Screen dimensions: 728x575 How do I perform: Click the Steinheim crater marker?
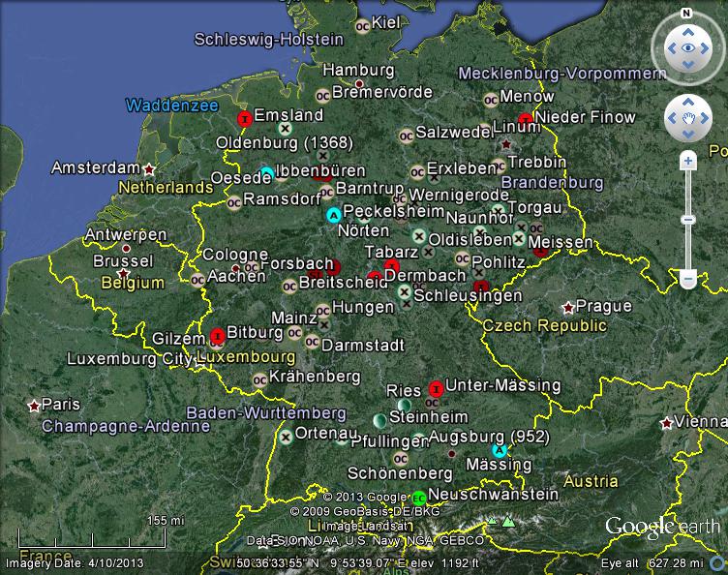point(379,420)
